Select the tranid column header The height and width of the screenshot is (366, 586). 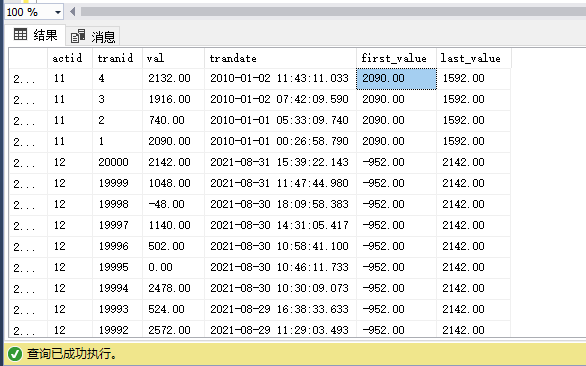coord(117,58)
